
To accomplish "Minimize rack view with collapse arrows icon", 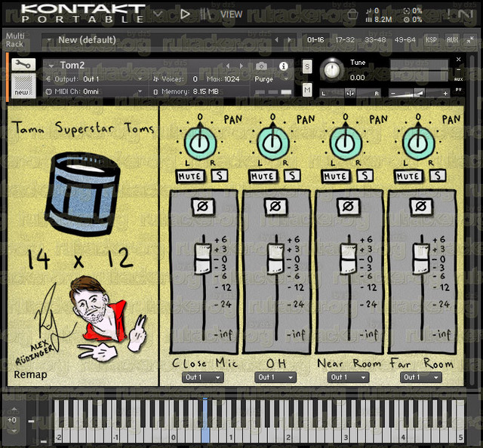I will 470,40.
